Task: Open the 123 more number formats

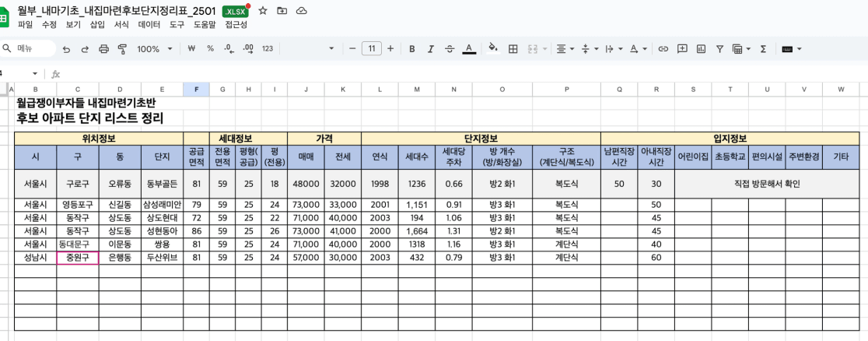Action: click(268, 49)
